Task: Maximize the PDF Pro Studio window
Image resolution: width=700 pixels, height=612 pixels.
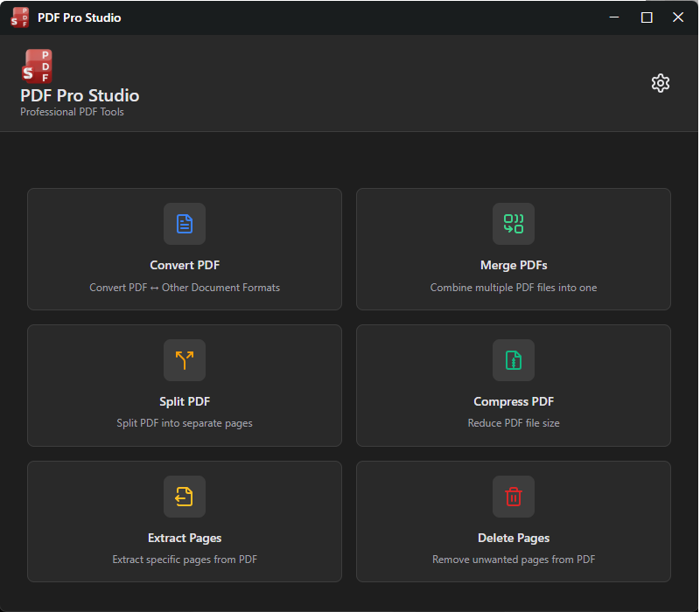Action: (647, 17)
